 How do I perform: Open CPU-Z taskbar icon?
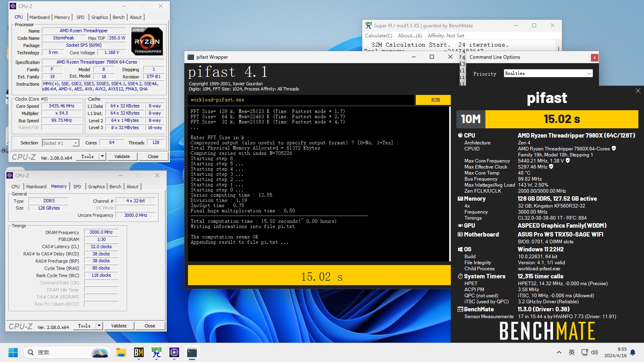[174, 353]
